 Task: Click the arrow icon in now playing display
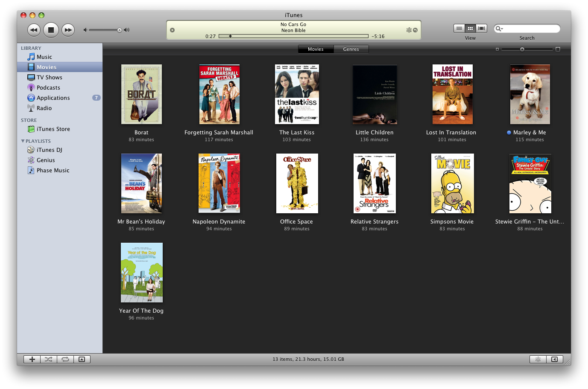tap(415, 30)
